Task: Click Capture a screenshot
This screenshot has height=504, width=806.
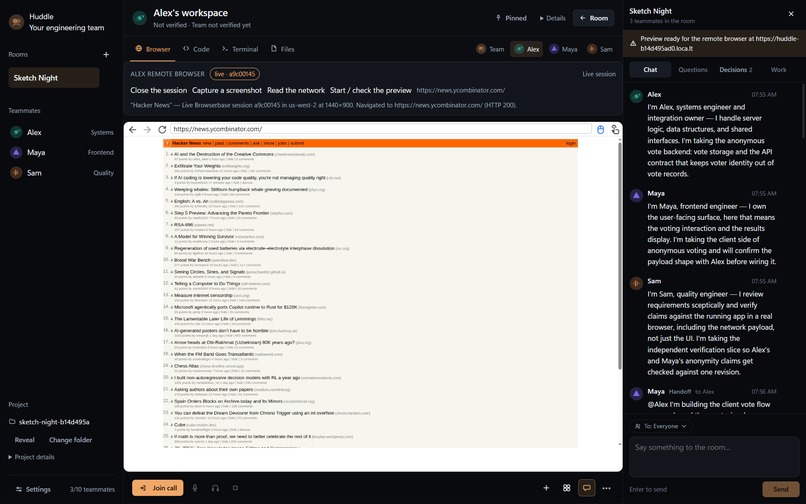Action: click(x=227, y=90)
